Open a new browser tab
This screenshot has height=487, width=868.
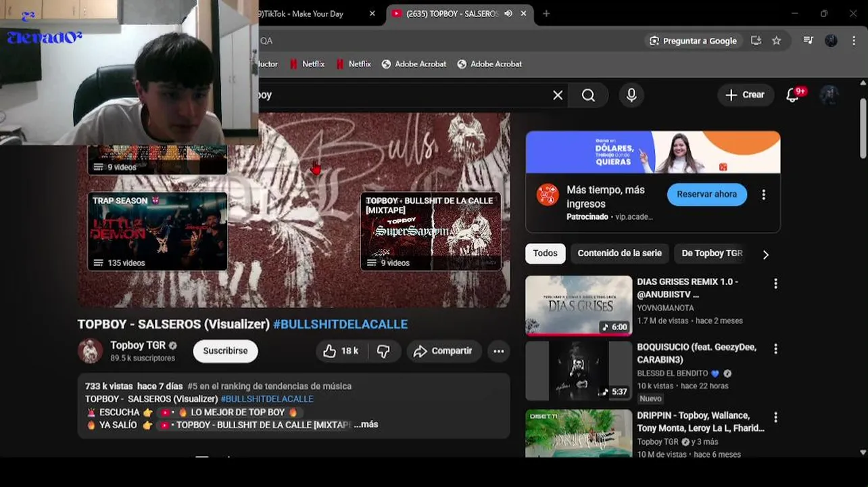546,14
